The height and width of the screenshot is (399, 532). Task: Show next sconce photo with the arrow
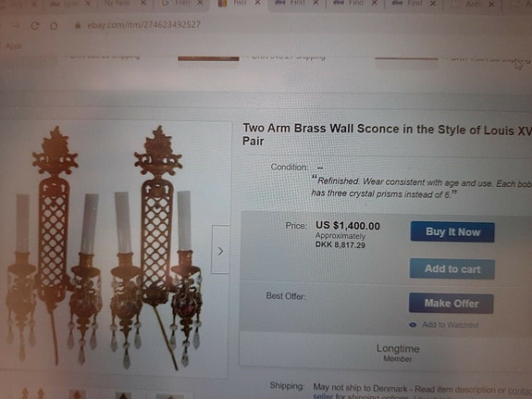click(x=220, y=251)
